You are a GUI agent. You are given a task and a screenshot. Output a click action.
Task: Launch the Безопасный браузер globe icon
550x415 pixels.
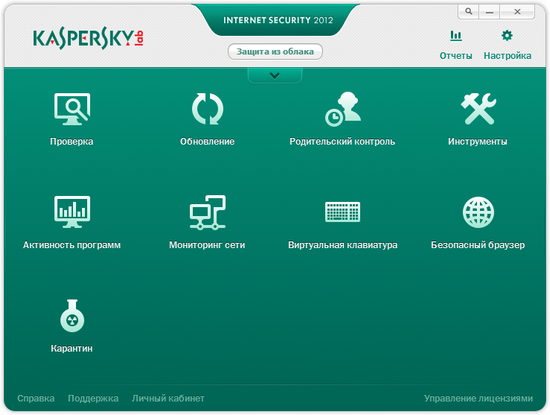[x=478, y=212]
